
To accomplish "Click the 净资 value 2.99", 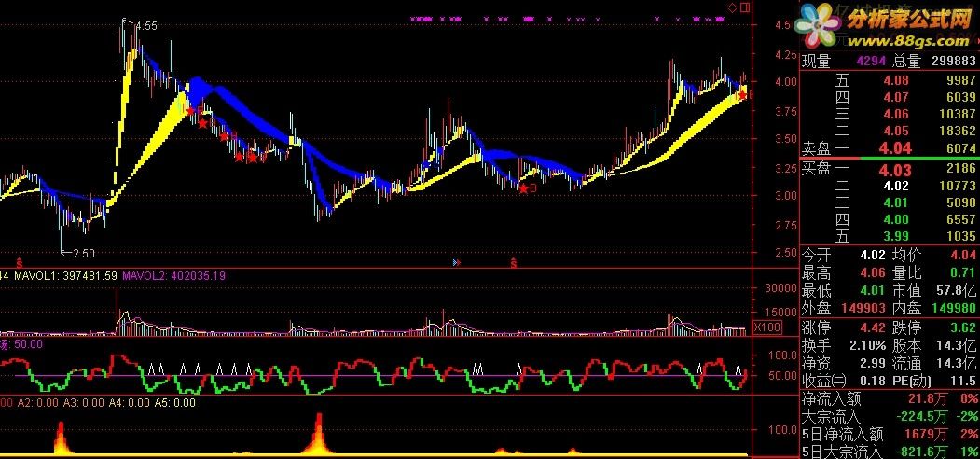I will (872, 363).
